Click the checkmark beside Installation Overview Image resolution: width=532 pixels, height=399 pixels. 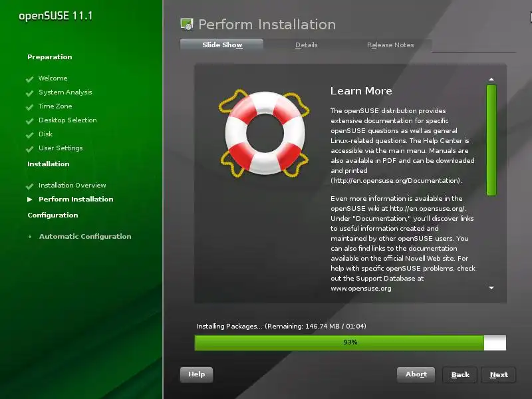click(x=30, y=186)
